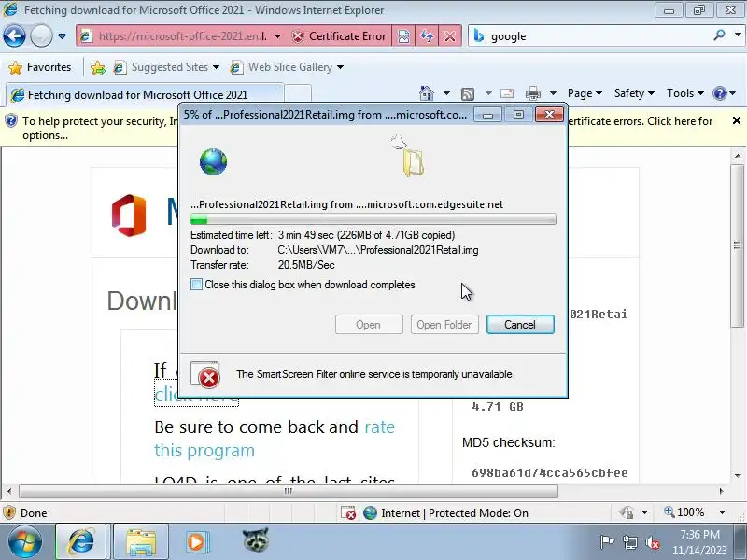
Task: Click the Compatibility View icon
Action: pyautogui.click(x=403, y=36)
